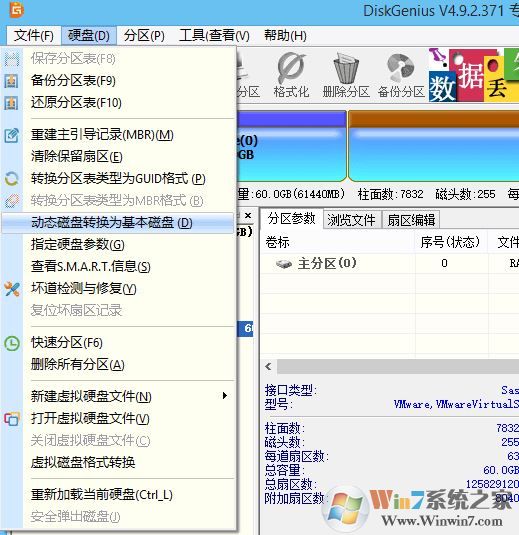Open the 工具 menu
This screenshot has height=535, width=519.
(192, 35)
